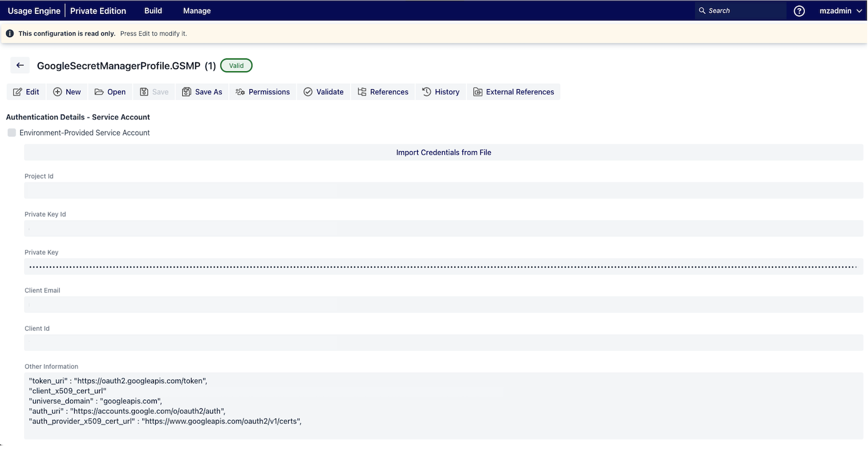The width and height of the screenshot is (868, 465).
Task: Click the Validate checkmark icon
Action: pos(308,91)
